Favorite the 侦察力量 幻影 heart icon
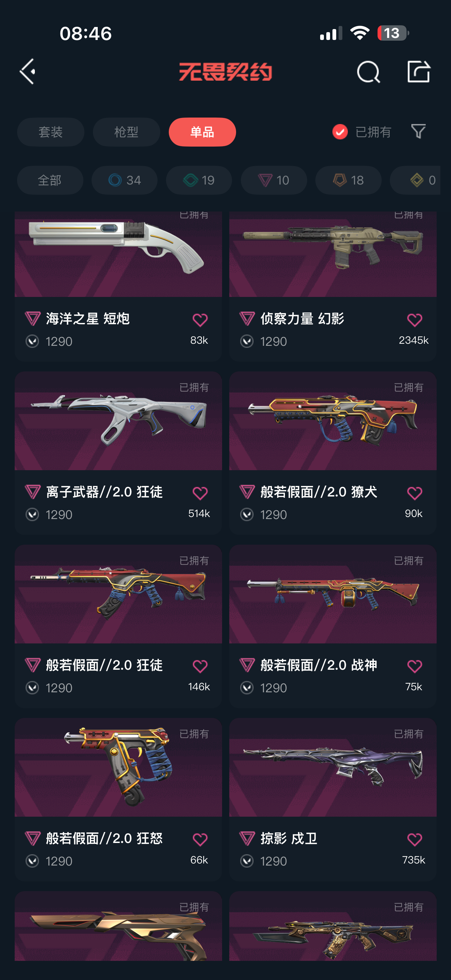This screenshot has width=451, height=980. (x=414, y=320)
